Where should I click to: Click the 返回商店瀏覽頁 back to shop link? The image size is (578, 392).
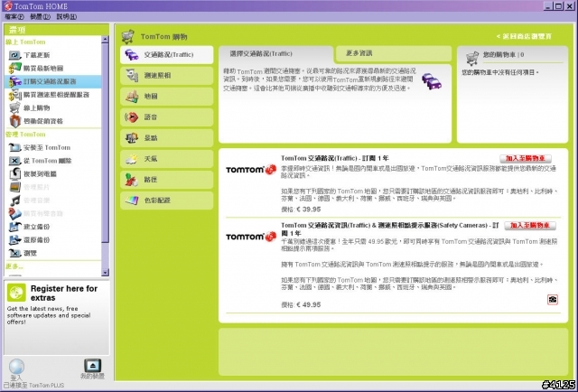pos(524,36)
